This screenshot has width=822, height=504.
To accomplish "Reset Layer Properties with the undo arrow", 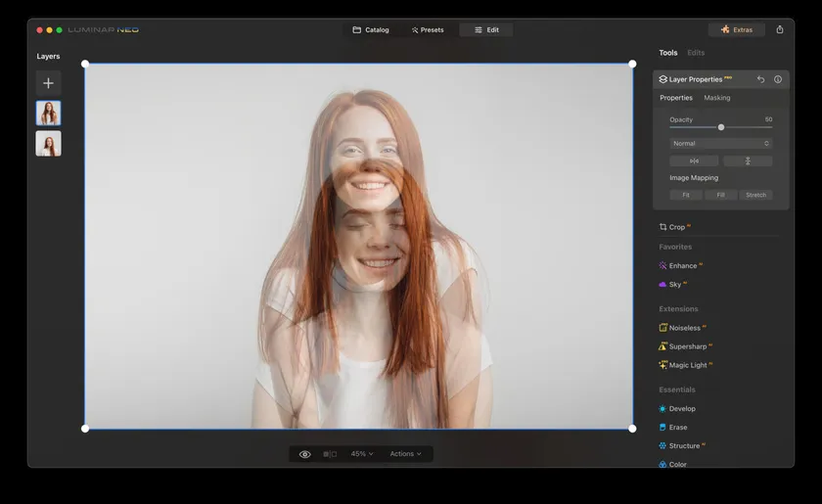I will click(761, 79).
